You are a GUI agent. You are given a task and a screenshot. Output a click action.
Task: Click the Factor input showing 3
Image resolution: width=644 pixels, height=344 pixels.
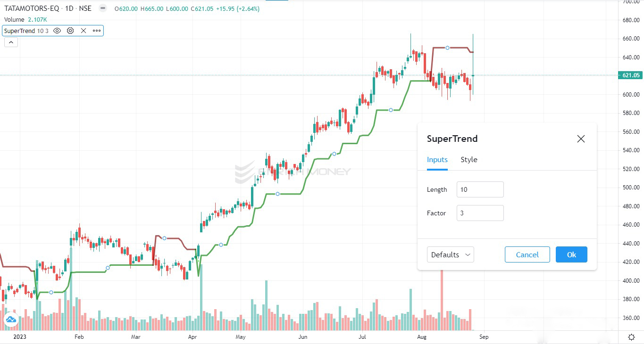coord(480,213)
